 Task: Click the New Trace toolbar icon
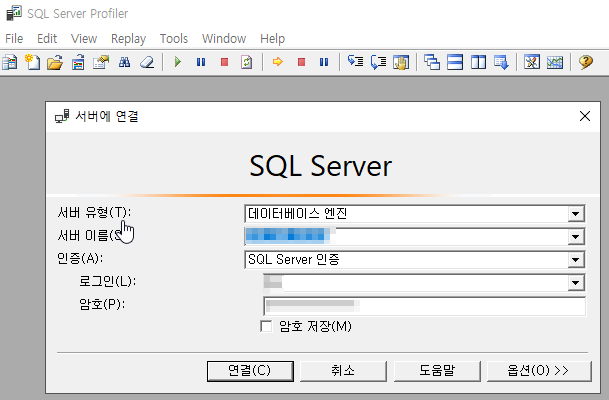(x=10, y=62)
